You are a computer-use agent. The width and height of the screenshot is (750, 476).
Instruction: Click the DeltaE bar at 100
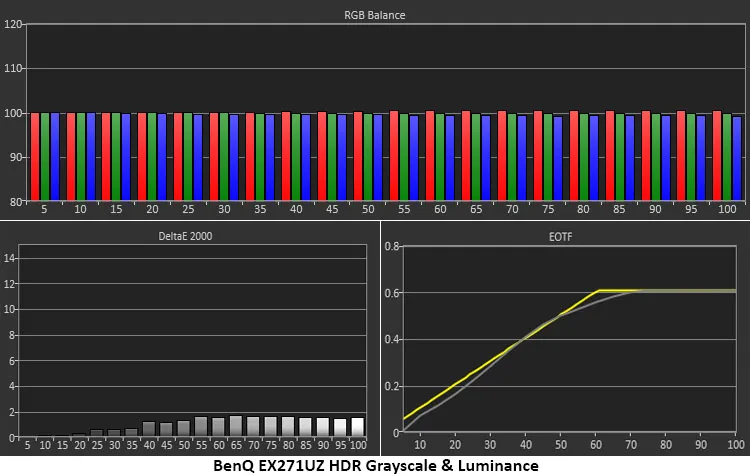pyautogui.click(x=357, y=427)
